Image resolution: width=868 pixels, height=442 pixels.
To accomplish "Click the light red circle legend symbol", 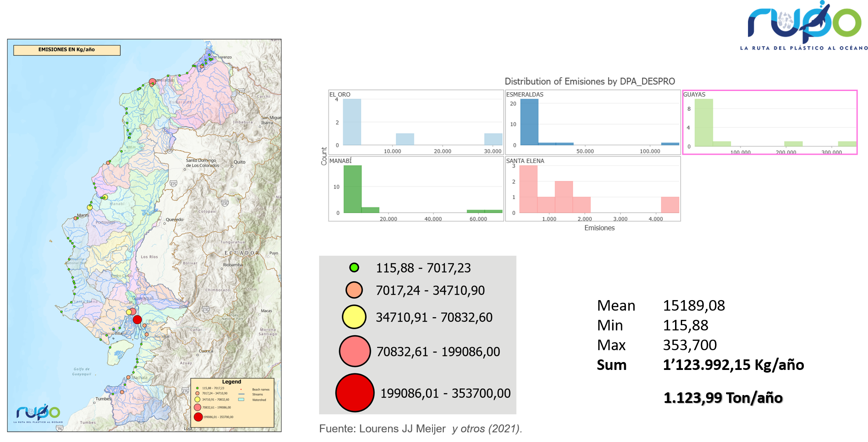I will [x=355, y=351].
